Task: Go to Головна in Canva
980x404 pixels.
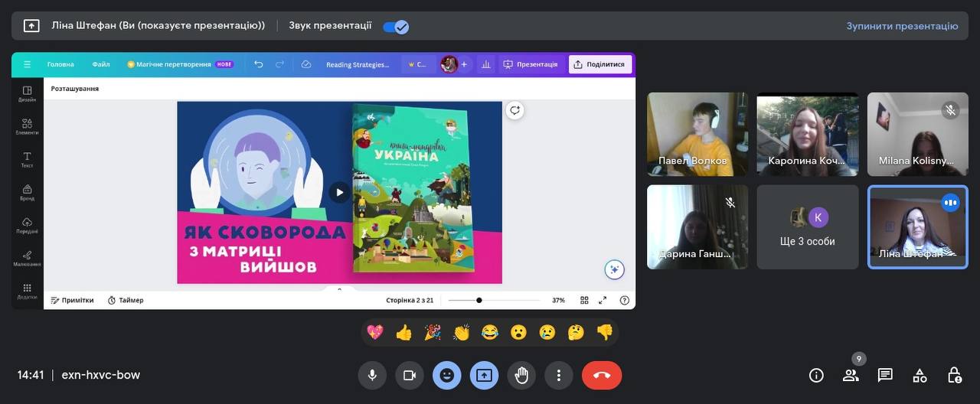Action: [60, 64]
